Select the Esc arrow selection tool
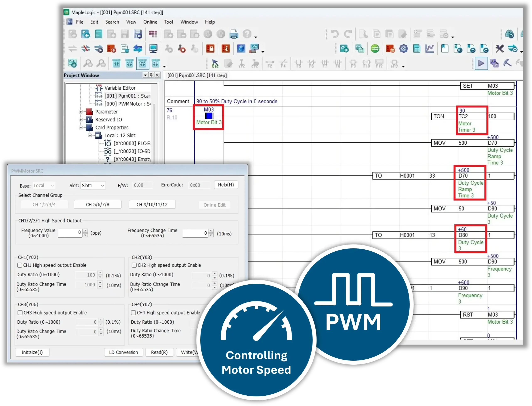 click(215, 63)
